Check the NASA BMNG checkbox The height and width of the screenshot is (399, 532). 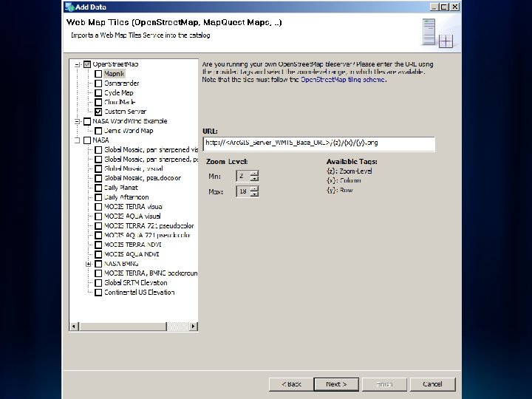pos(98,264)
